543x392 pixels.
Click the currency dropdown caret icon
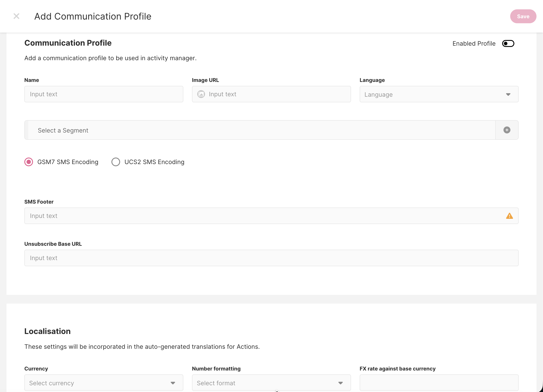tap(173, 383)
